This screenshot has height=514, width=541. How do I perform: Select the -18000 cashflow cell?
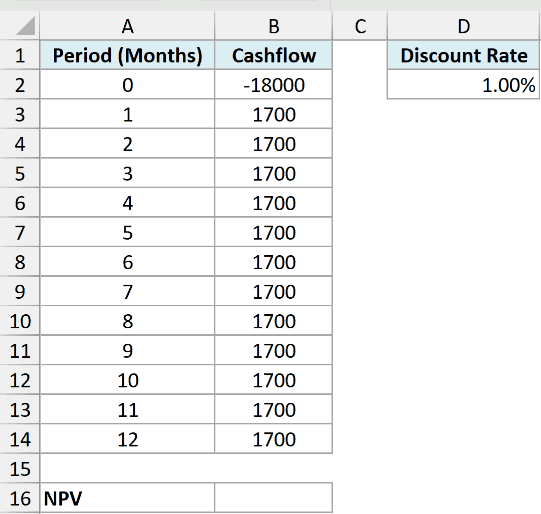274,85
